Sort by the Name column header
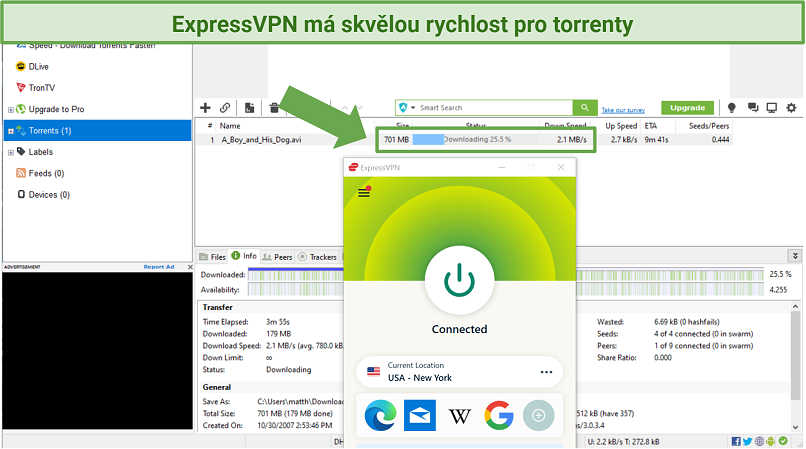The image size is (806, 449). pos(230,125)
